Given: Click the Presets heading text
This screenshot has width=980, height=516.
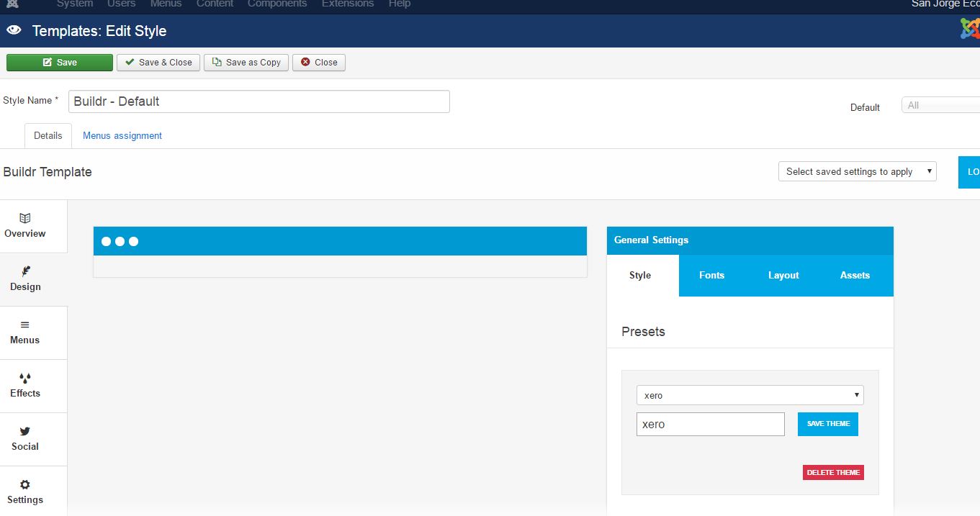Looking at the screenshot, I should 643,332.
